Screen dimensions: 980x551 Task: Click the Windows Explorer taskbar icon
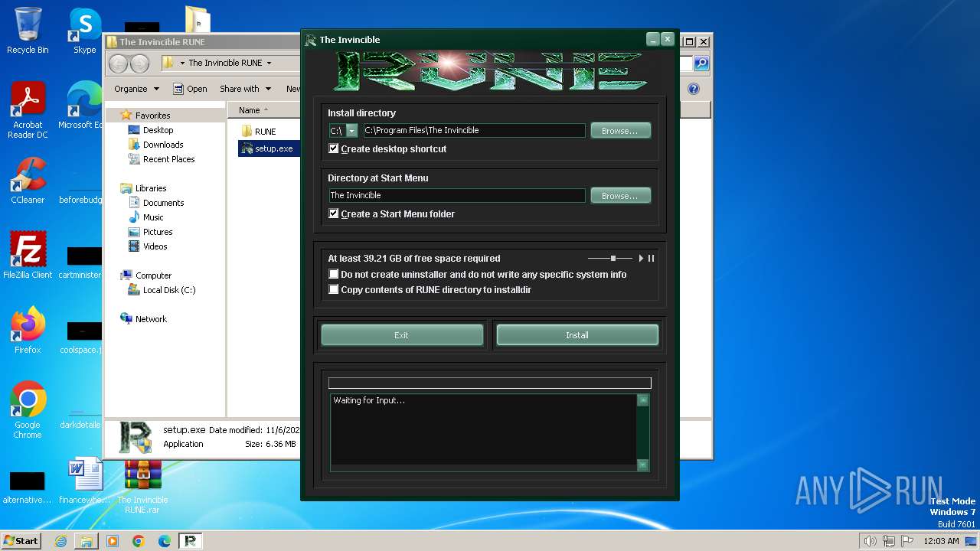[x=87, y=541]
